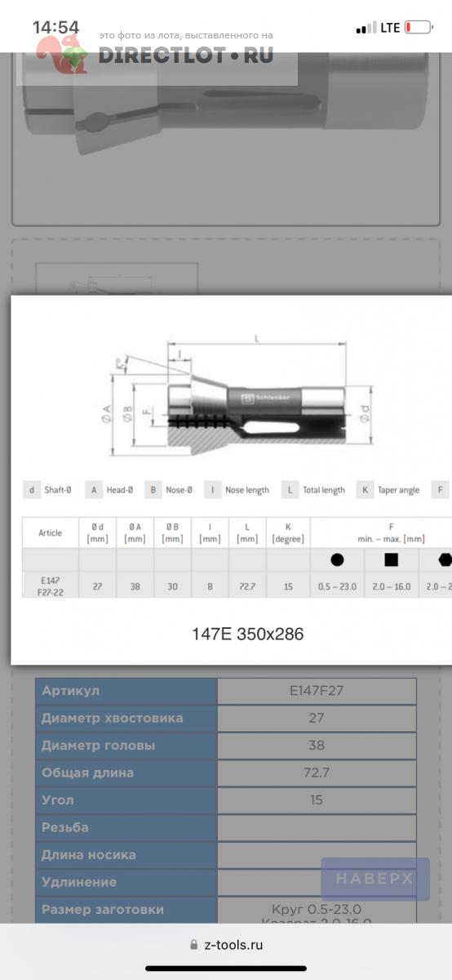The height and width of the screenshot is (980, 452).
Task: Tap the round black circle shape icon
Action: 337,560
